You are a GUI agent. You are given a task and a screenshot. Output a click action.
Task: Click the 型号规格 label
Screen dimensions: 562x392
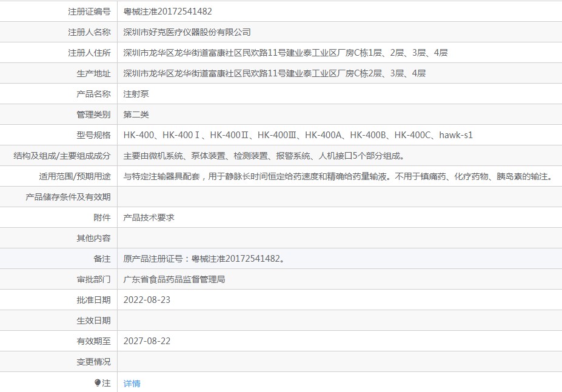[x=93, y=135]
